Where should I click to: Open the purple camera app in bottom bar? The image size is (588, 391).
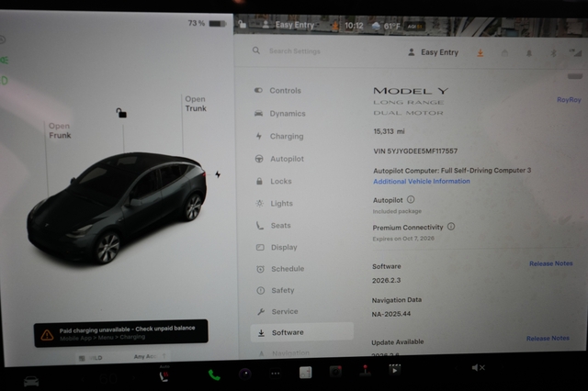coord(245,374)
